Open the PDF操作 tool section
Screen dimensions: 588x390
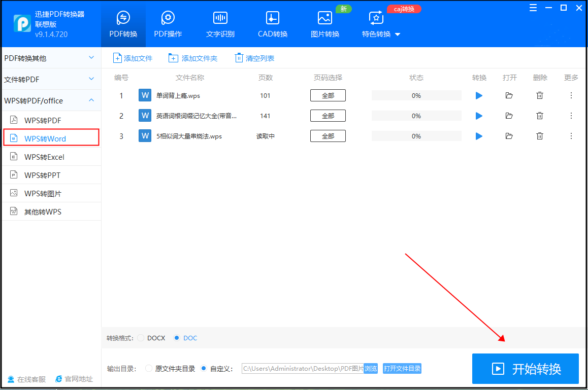168,23
